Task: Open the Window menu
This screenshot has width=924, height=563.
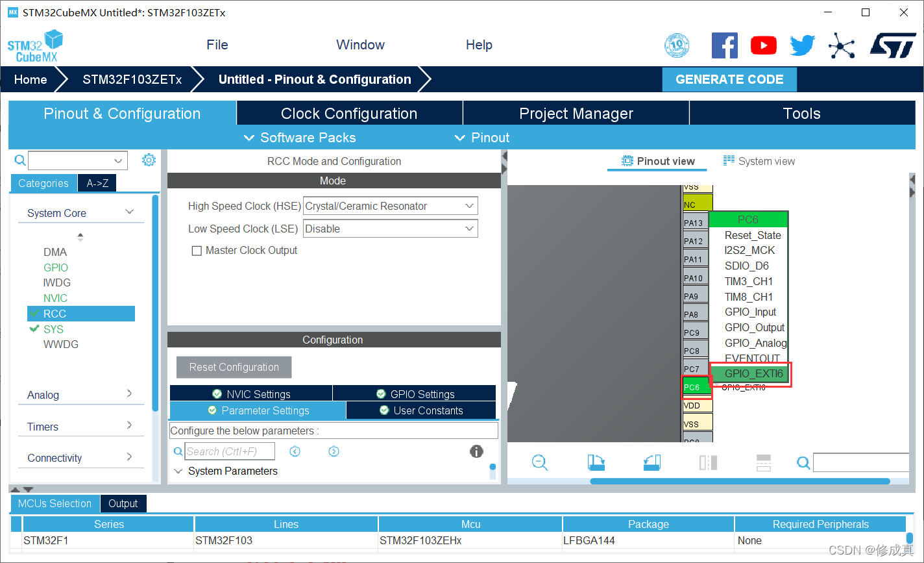Action: tap(360, 45)
